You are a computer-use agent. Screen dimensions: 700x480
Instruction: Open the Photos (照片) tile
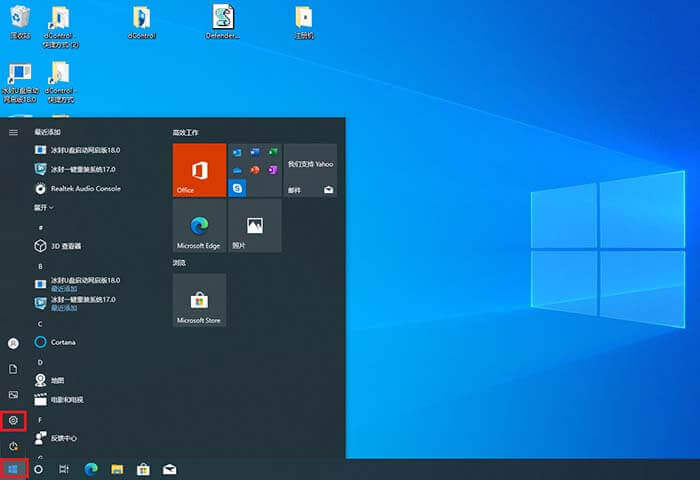[x=254, y=226]
